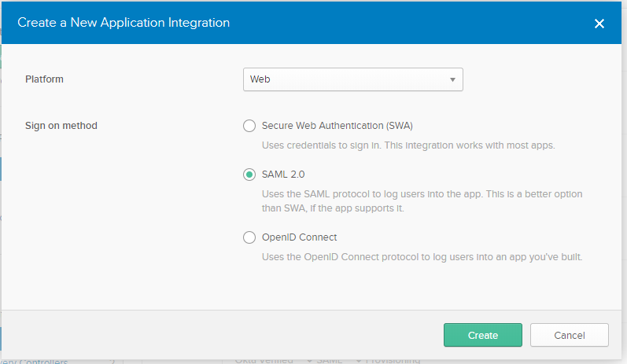The image size is (627, 364).
Task: Close the dialog with the X icon
Action: click(x=599, y=24)
